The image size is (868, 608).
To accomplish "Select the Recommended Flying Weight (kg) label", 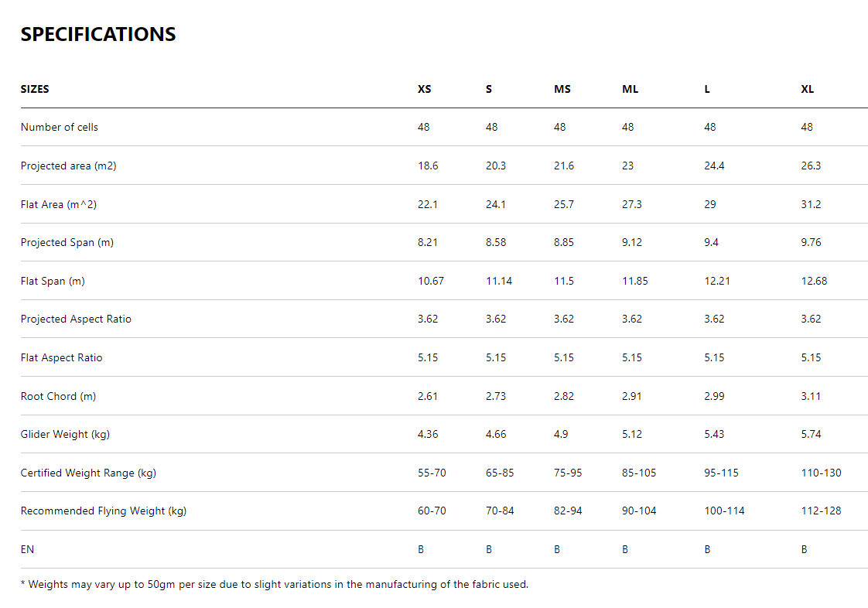I will [104, 511].
